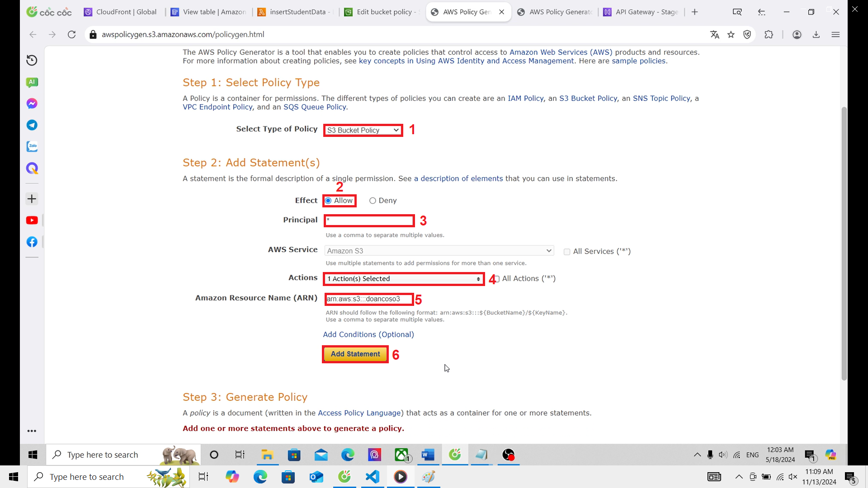Open OBS Studio from the taskbar

(x=509, y=455)
